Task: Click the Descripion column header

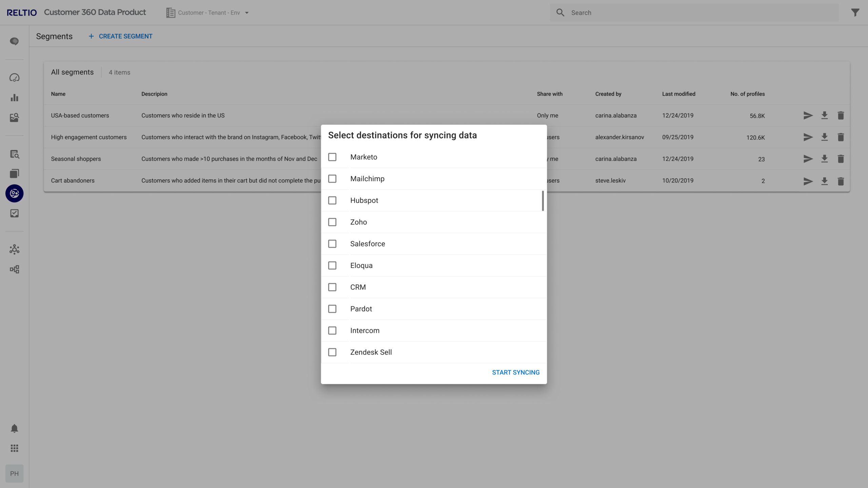Action: [x=154, y=94]
